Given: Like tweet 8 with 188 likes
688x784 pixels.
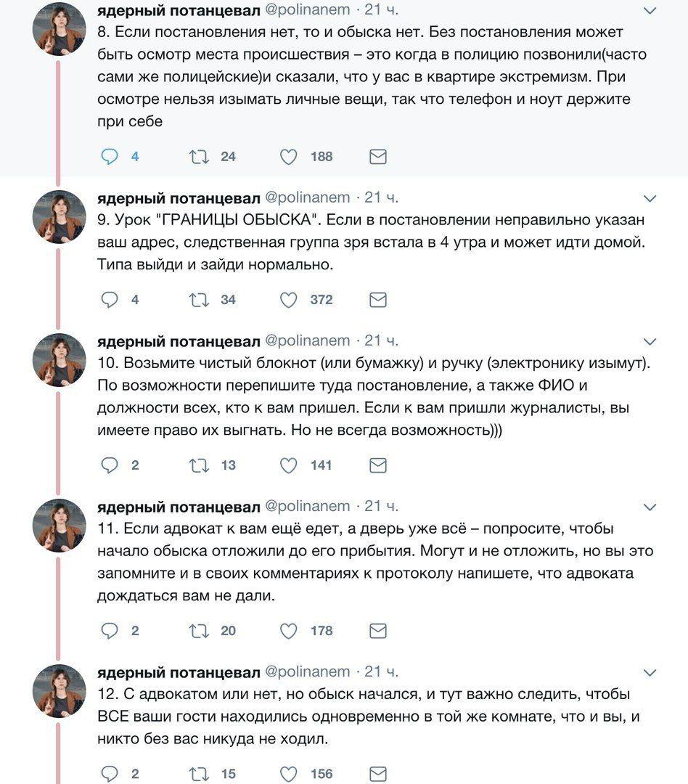Looking at the screenshot, I should [x=289, y=156].
